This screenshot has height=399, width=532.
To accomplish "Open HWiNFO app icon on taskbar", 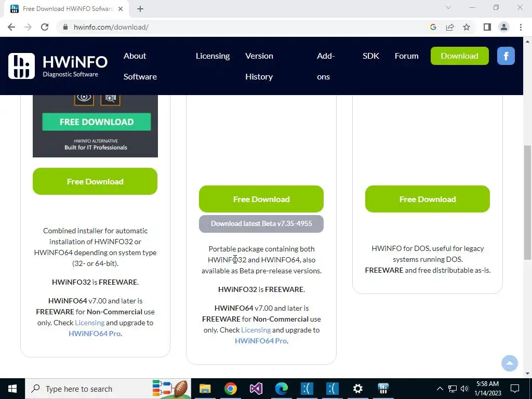I will click(x=383, y=389).
